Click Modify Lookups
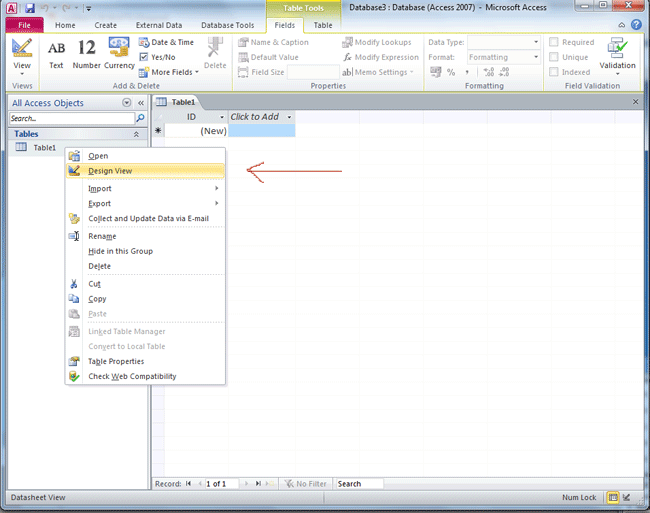Image resolution: width=650 pixels, height=513 pixels. [x=376, y=42]
